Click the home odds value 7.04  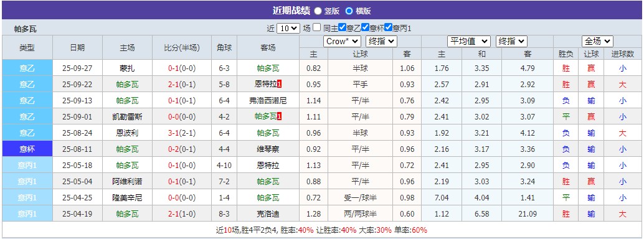(x=442, y=197)
